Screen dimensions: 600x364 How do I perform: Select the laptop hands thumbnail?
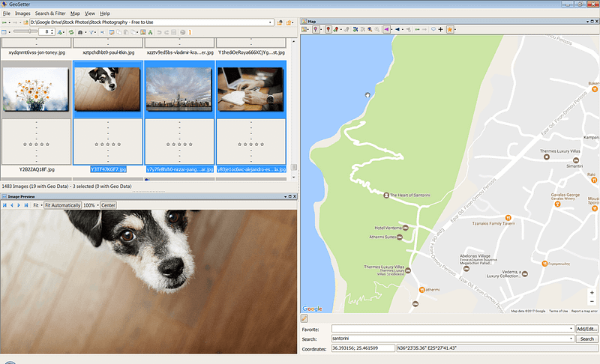point(250,89)
